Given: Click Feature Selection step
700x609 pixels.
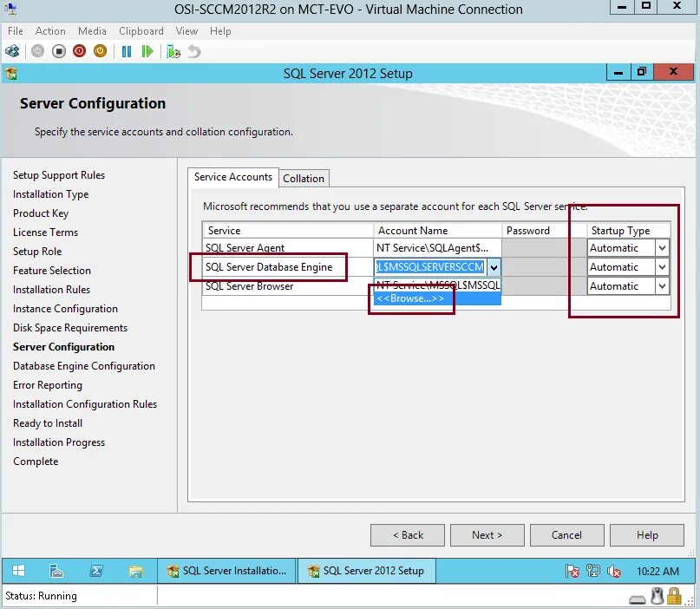Looking at the screenshot, I should pyautogui.click(x=52, y=271).
